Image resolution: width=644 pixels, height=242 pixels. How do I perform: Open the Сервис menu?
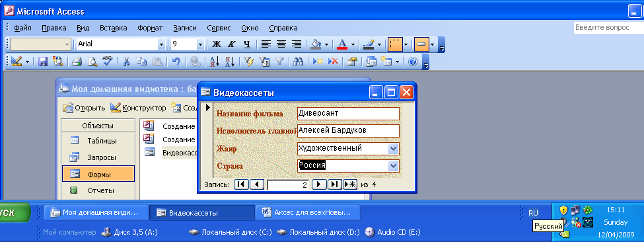tap(219, 28)
